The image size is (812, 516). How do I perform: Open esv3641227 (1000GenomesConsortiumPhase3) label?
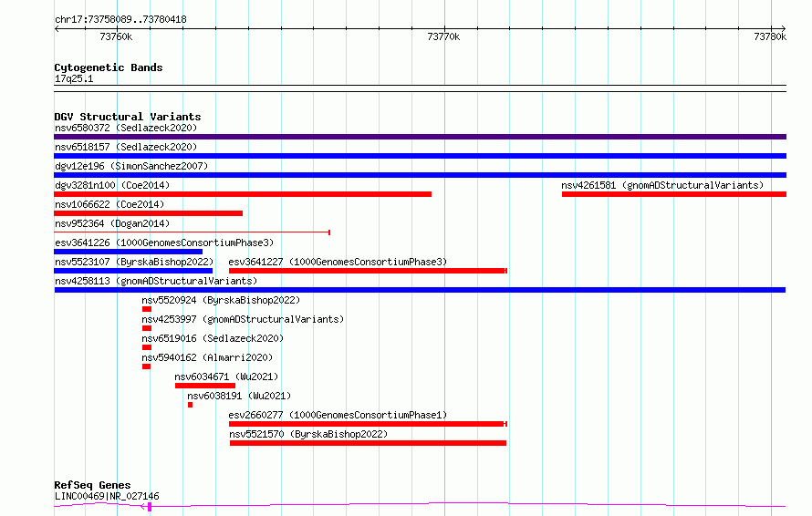coord(338,262)
